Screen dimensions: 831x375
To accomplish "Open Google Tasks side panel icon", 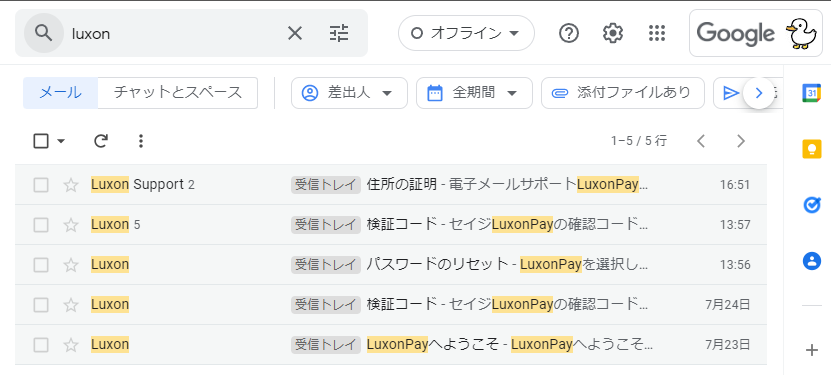I will click(811, 204).
